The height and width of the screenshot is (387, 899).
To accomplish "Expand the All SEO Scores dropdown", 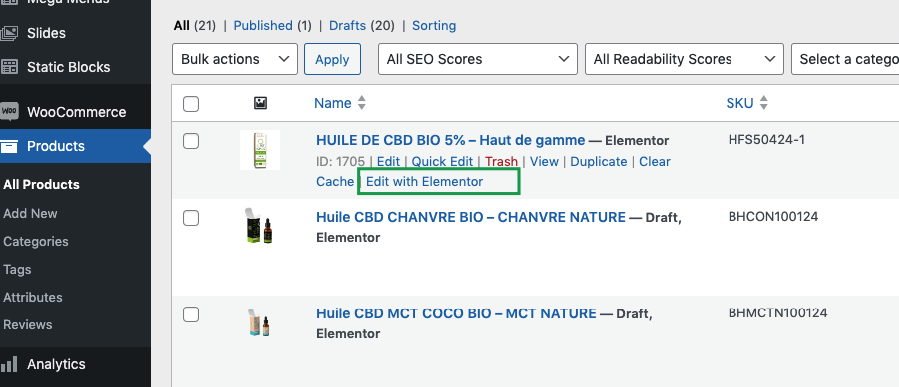I will (478, 59).
